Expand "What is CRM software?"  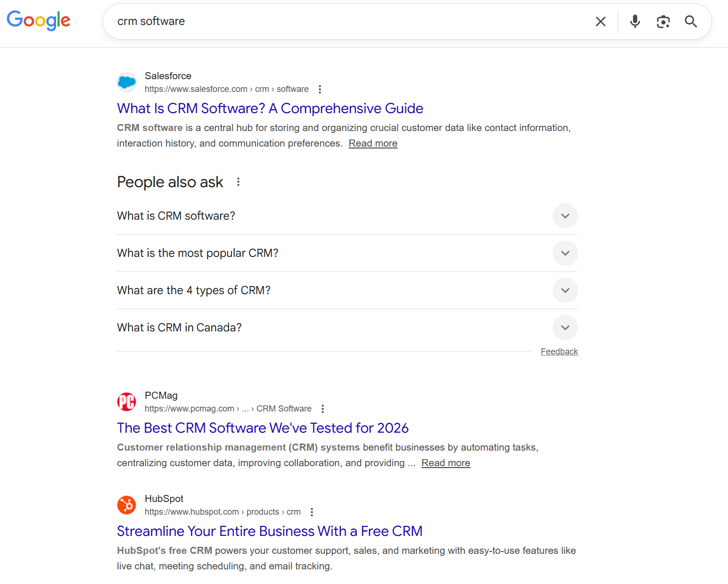[x=565, y=216]
